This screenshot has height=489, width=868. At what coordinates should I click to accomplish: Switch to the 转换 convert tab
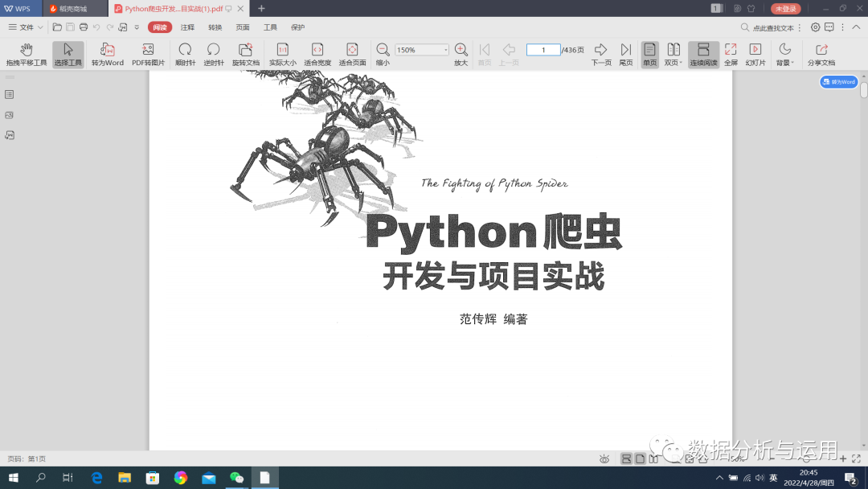(x=215, y=27)
